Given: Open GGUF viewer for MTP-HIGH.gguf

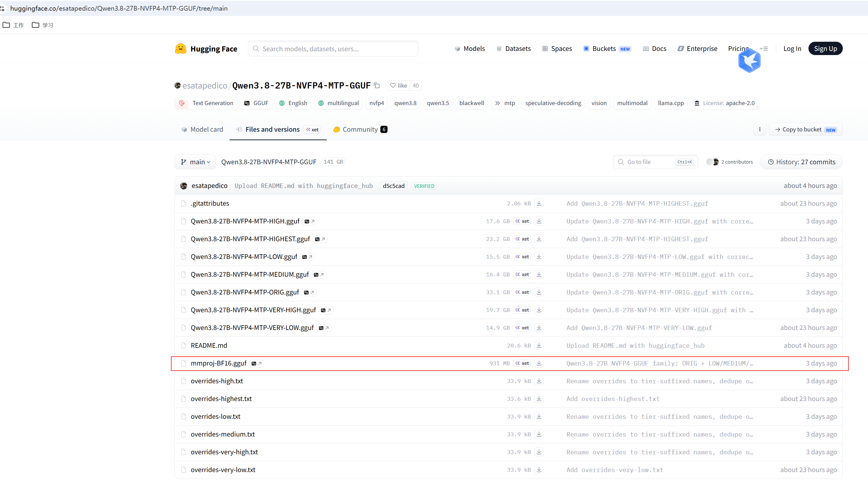Looking at the screenshot, I should tap(310, 222).
